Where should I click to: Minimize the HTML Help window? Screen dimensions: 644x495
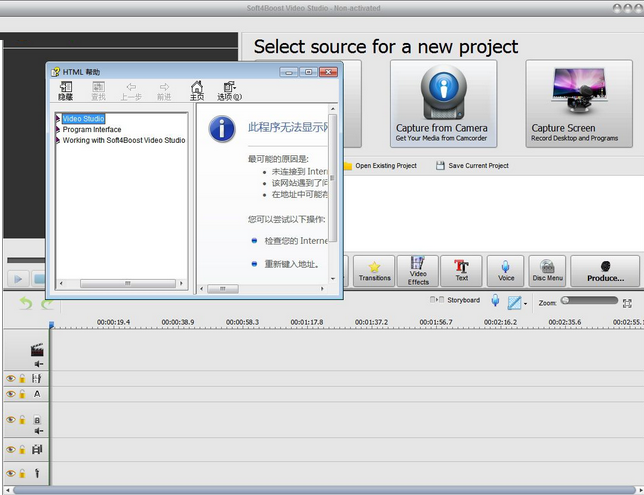[x=289, y=72]
